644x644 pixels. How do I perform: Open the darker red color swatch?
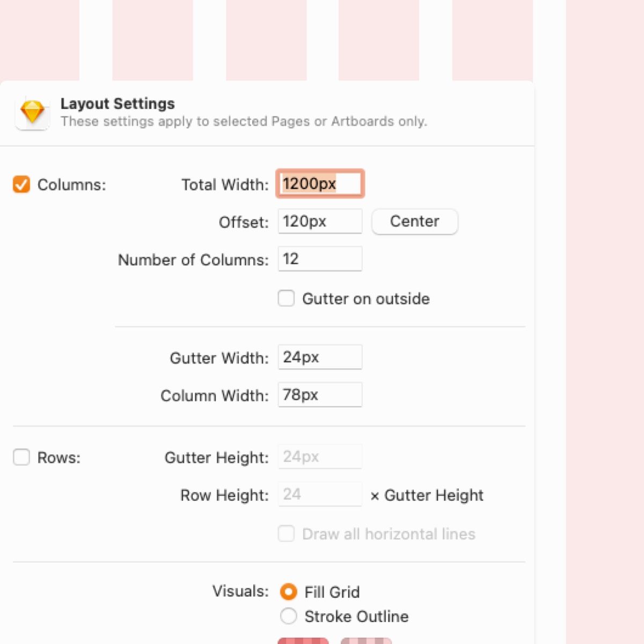(x=303, y=640)
